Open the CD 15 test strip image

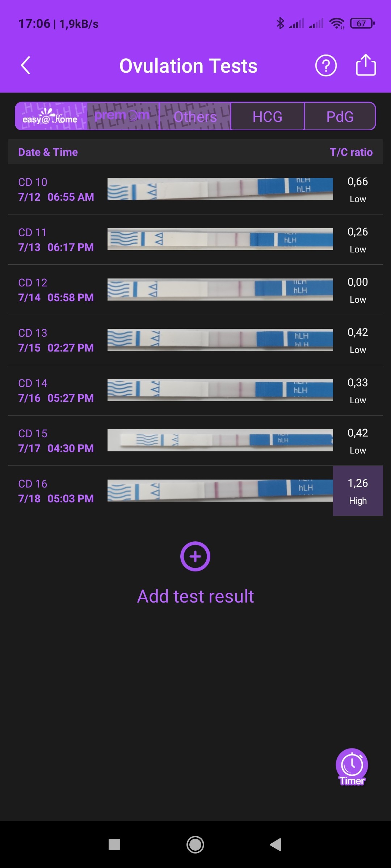point(220,440)
